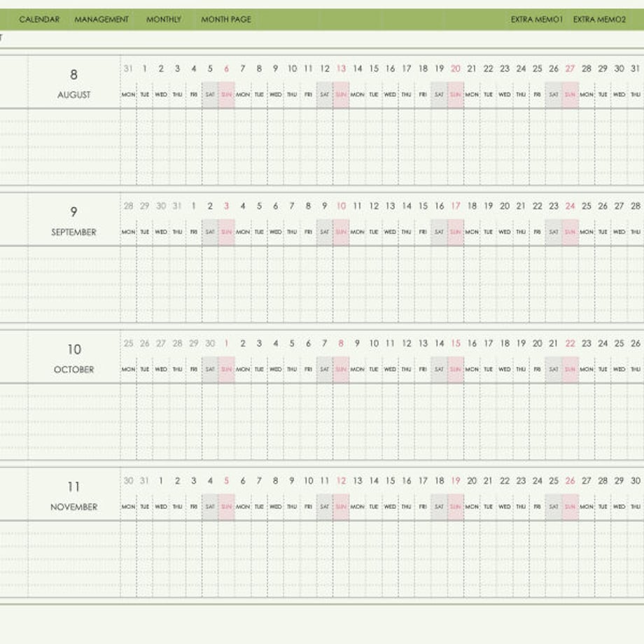Select grey July 31 in August row
This screenshot has height=644, width=644.
[128, 69]
